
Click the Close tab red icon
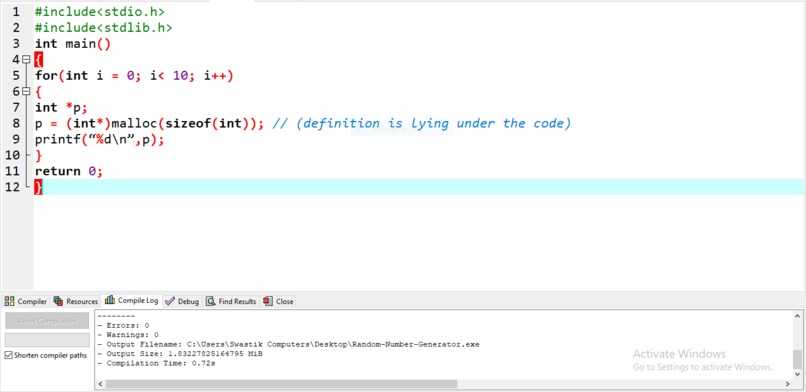(x=268, y=302)
